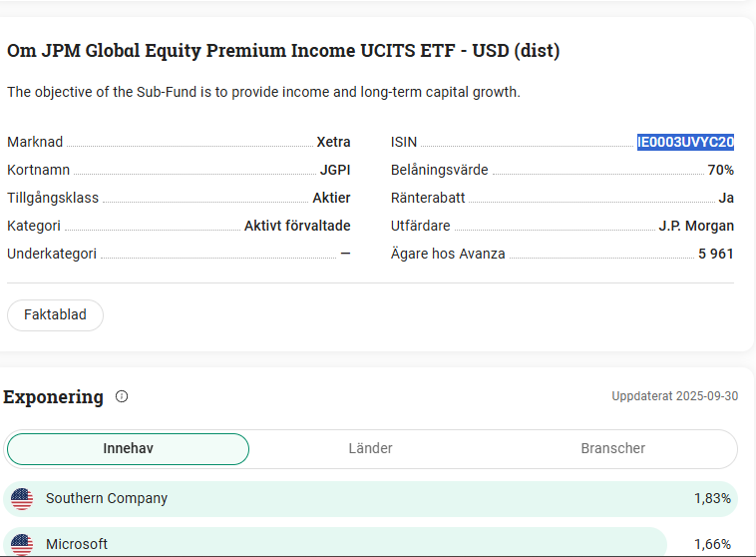Click the JGPI Kortnamn value
The width and height of the screenshot is (756, 557).
335,170
